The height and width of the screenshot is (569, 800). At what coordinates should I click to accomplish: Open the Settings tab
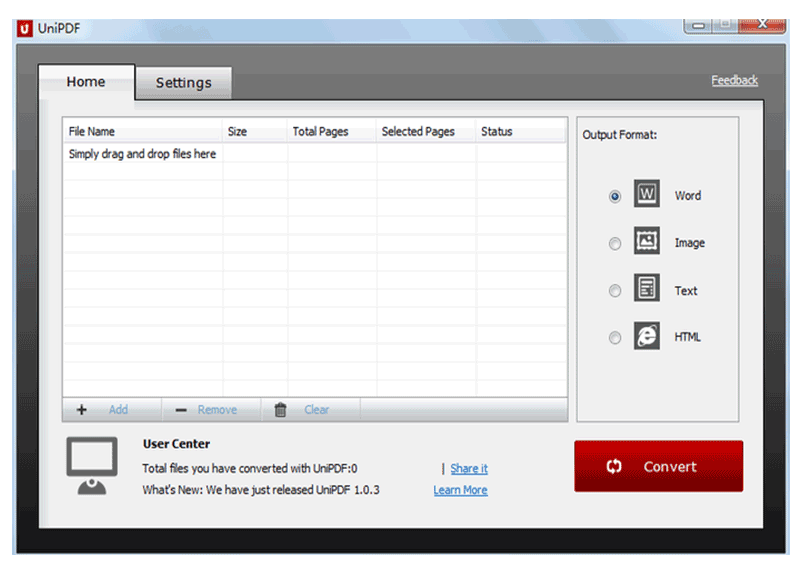click(x=184, y=83)
